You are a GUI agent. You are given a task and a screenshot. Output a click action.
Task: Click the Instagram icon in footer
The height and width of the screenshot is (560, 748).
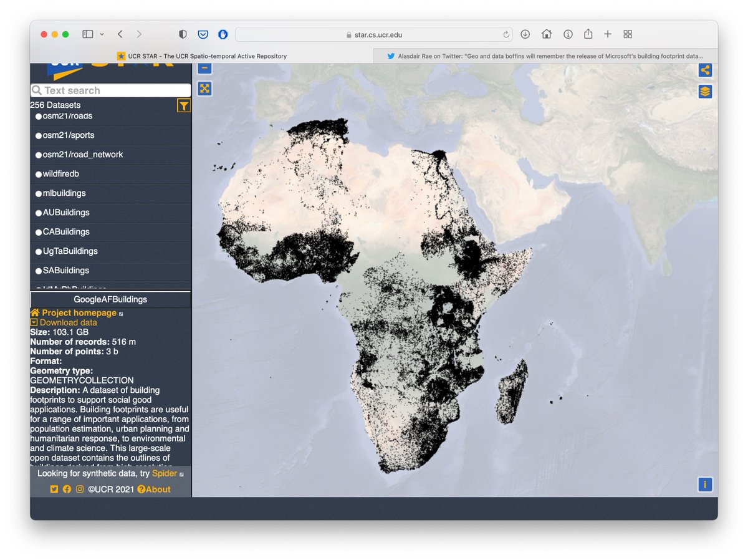pyautogui.click(x=80, y=490)
